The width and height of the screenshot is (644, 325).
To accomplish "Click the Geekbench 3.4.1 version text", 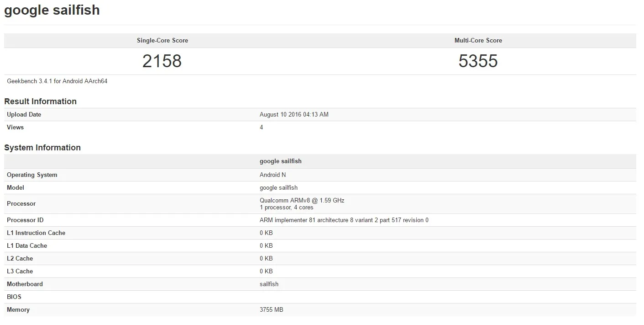I will coord(57,81).
